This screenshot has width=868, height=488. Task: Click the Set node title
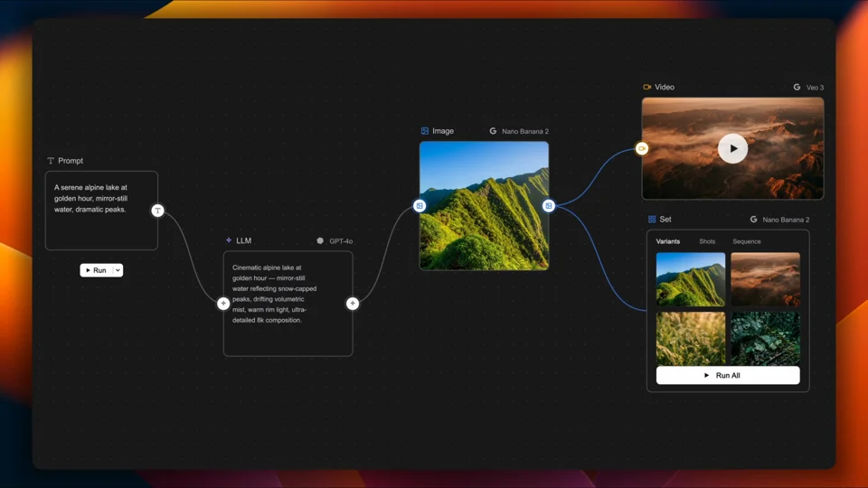click(x=665, y=219)
